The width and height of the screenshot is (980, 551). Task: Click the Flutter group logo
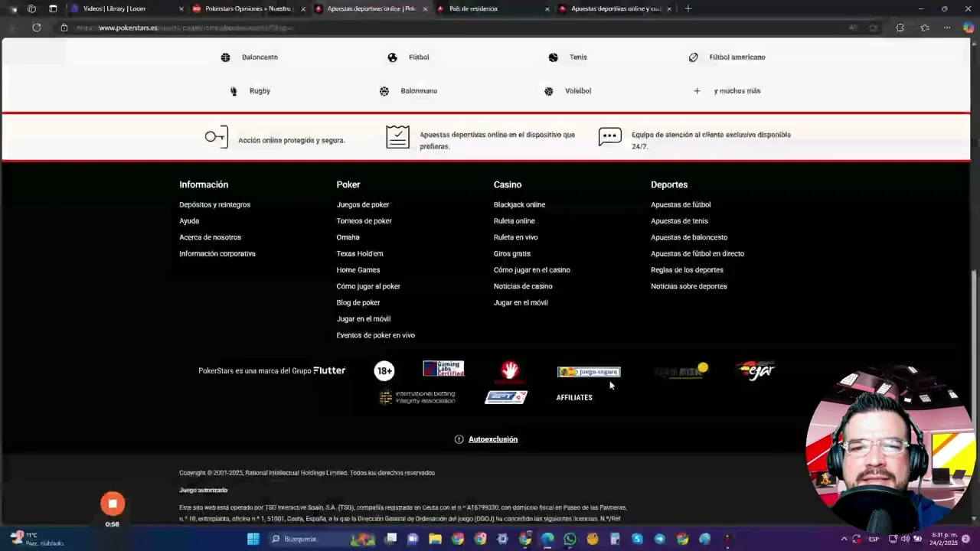pos(329,370)
